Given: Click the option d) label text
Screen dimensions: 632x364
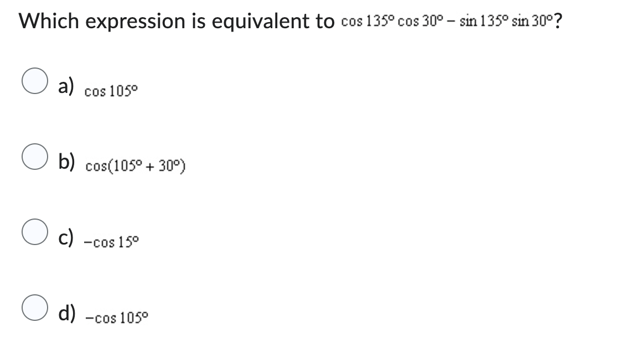Looking at the screenshot, I should pyautogui.click(x=65, y=312).
